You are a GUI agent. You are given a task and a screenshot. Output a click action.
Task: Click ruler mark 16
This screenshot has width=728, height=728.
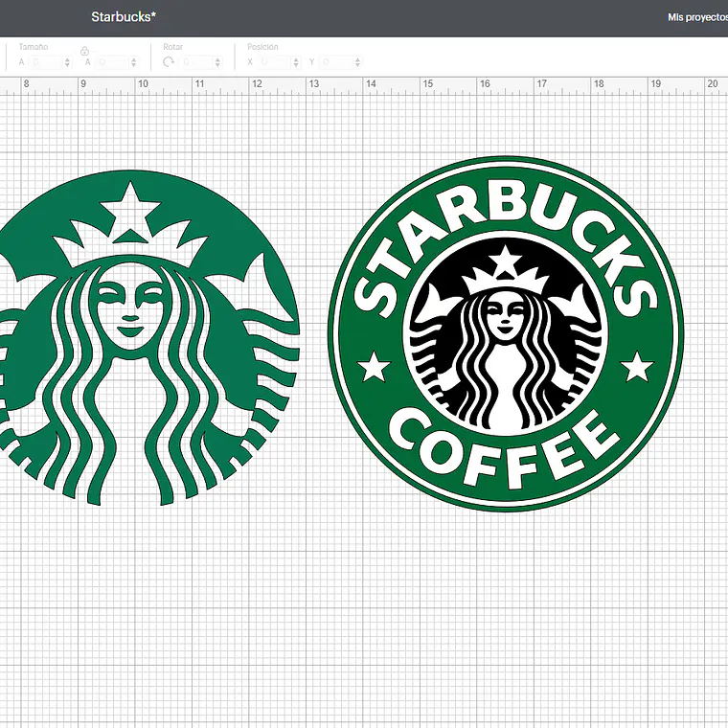(x=485, y=84)
